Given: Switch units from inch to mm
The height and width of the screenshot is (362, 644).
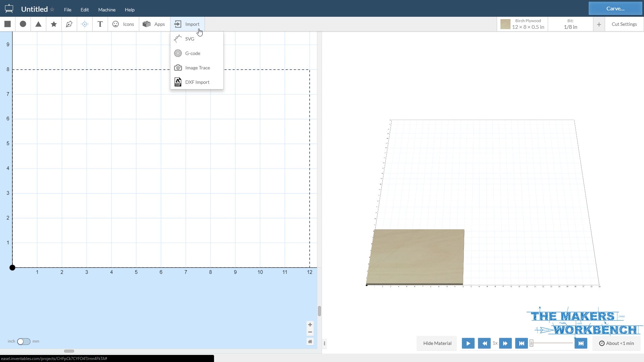Looking at the screenshot, I should click(x=23, y=341).
